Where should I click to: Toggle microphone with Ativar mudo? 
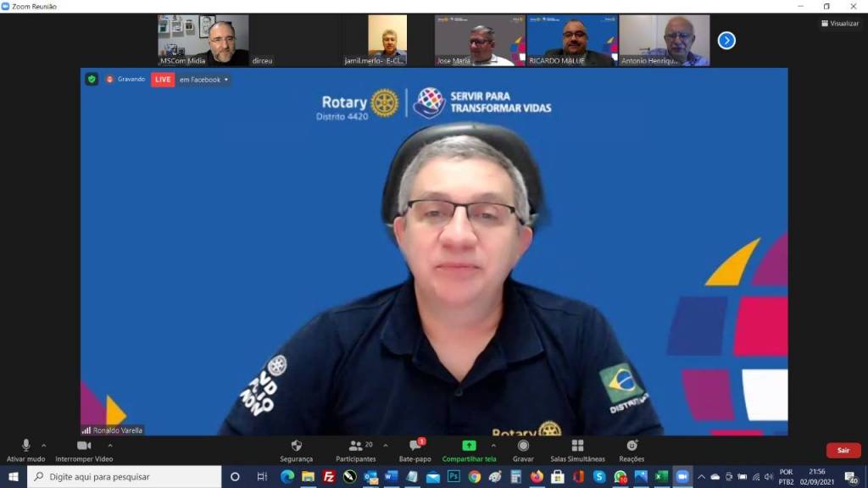tap(25, 450)
